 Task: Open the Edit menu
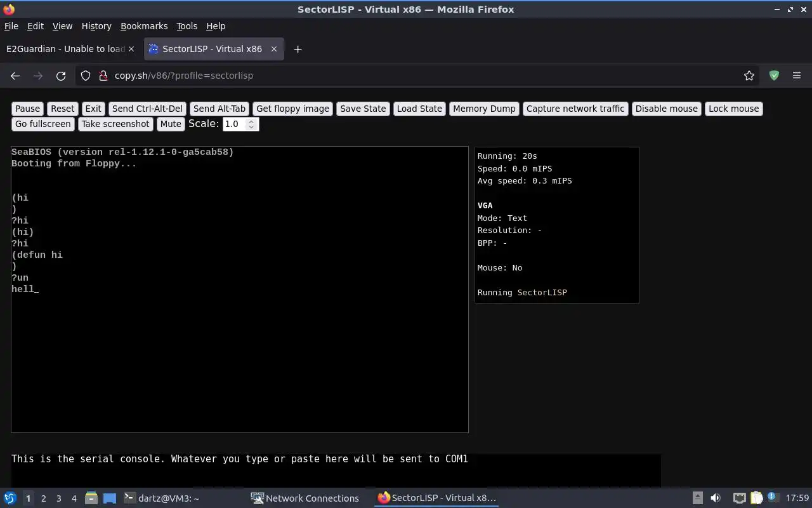click(36, 26)
